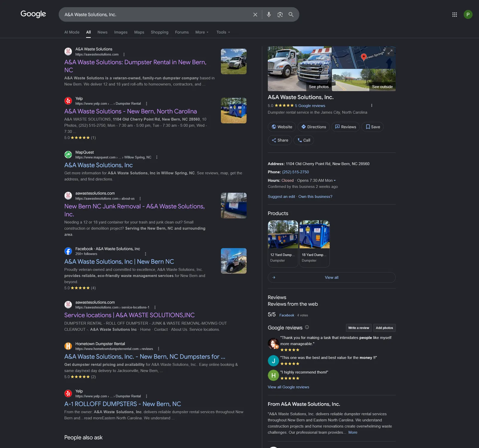Switch to the News tab

pyautogui.click(x=102, y=32)
